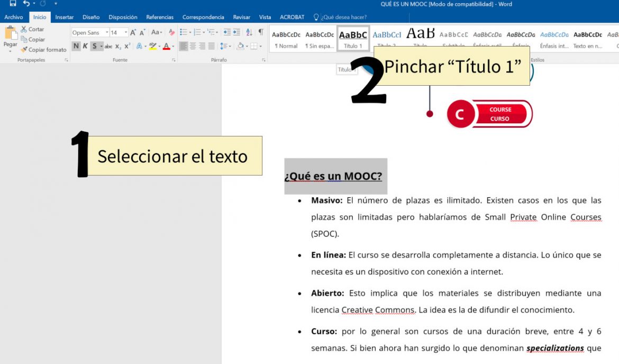This screenshot has width=619, height=364.
Task: Justify the paragraph text
Action: [212, 46]
